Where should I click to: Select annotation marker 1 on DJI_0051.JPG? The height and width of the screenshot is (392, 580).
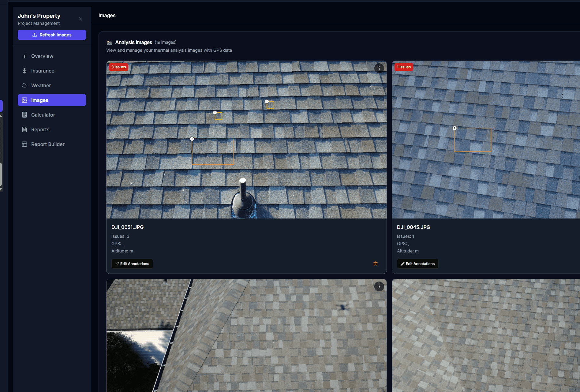click(x=267, y=101)
